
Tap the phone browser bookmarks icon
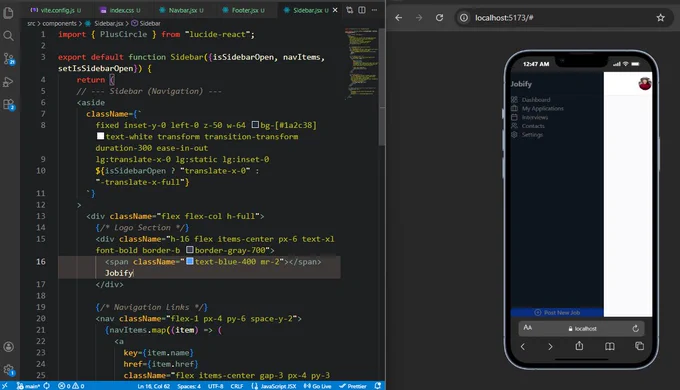pyautogui.click(x=610, y=346)
